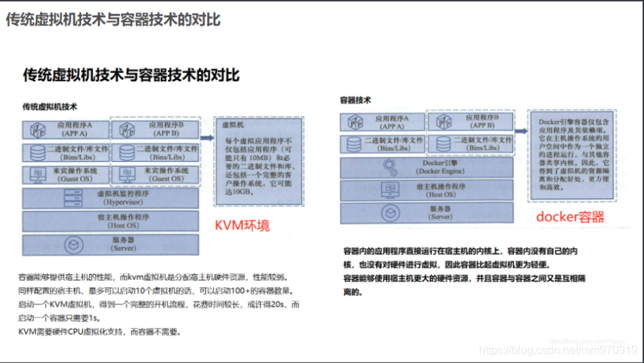Click the 传统虚拟机技术 diagram heading
This screenshot has width=644, height=363.
[49, 107]
